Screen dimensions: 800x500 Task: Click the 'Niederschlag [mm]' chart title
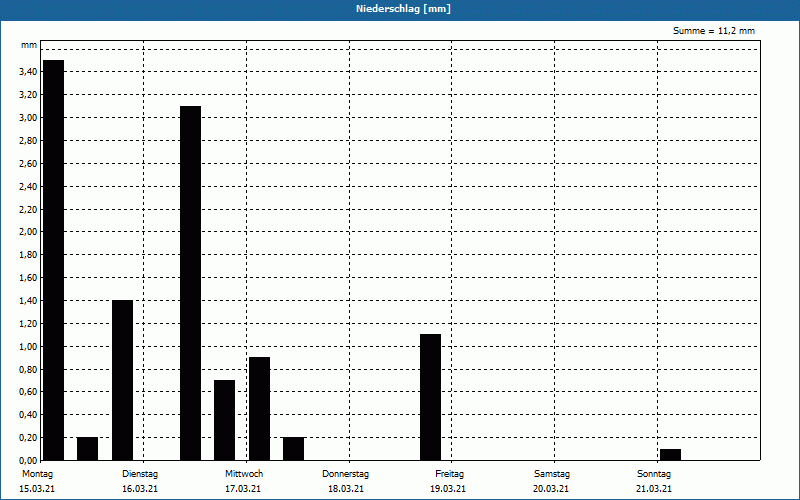(x=403, y=9)
